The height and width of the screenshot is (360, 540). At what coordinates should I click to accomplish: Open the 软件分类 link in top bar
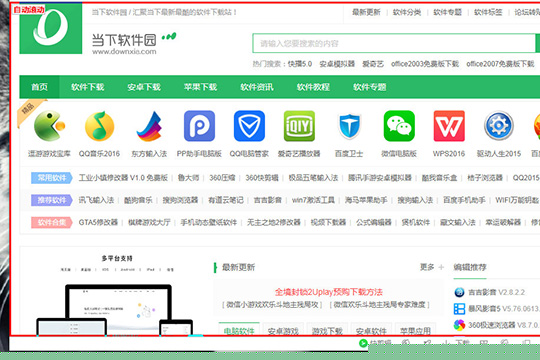[x=407, y=12]
